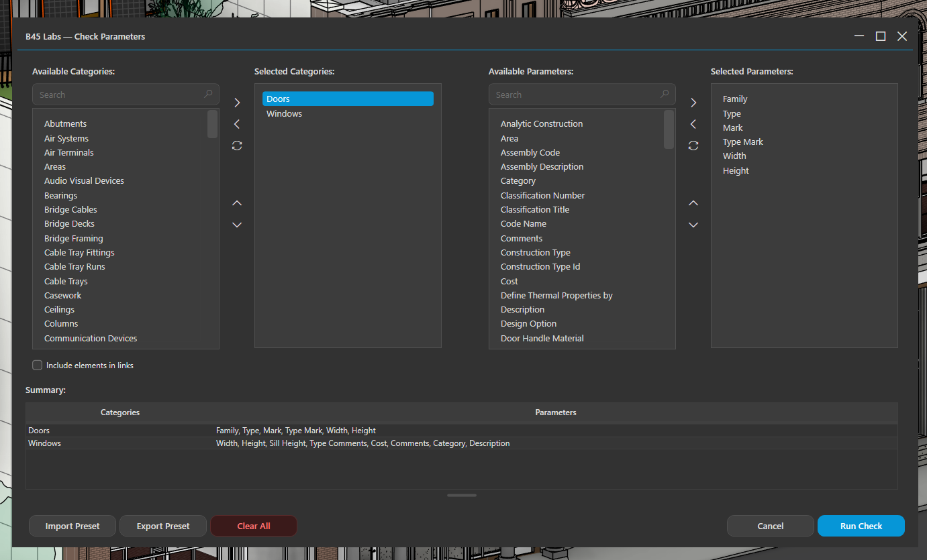Select Mark in Selected Parameters
Image resolution: width=927 pixels, height=560 pixels.
[733, 127]
